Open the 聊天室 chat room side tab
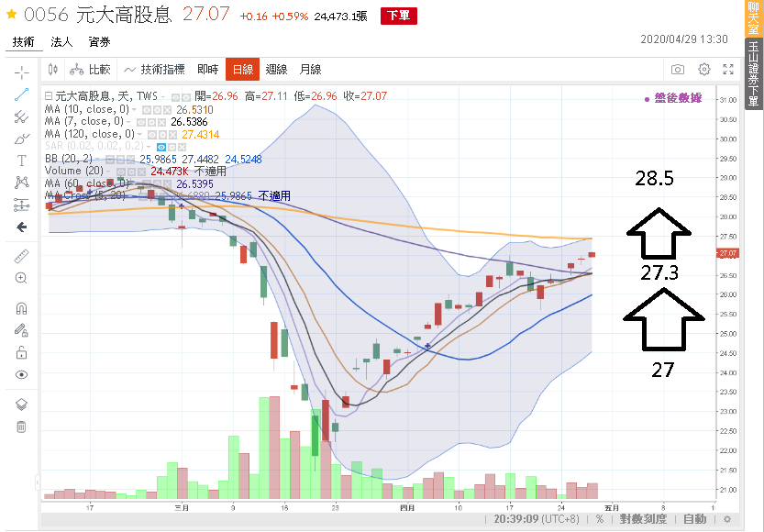 pos(753,17)
